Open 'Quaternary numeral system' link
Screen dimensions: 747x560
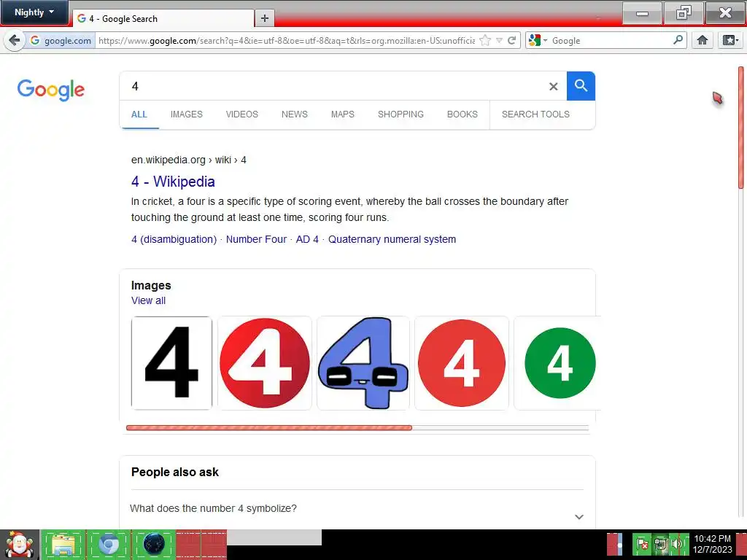[392, 239]
